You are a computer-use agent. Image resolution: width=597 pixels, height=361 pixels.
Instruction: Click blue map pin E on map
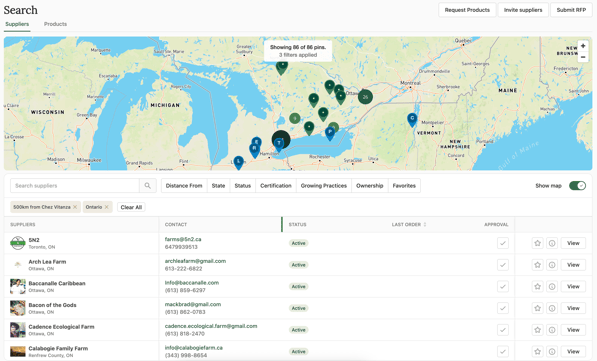tap(257, 142)
